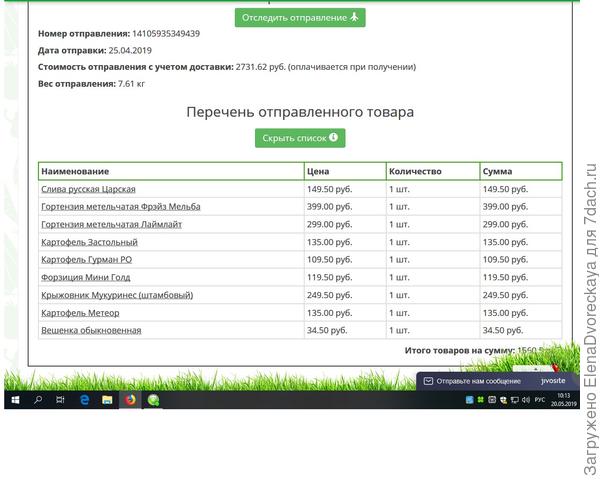Follow the "Гортензия метельчатая Лаймлайт" link
The width and height of the screenshot is (600, 480).
tap(111, 225)
